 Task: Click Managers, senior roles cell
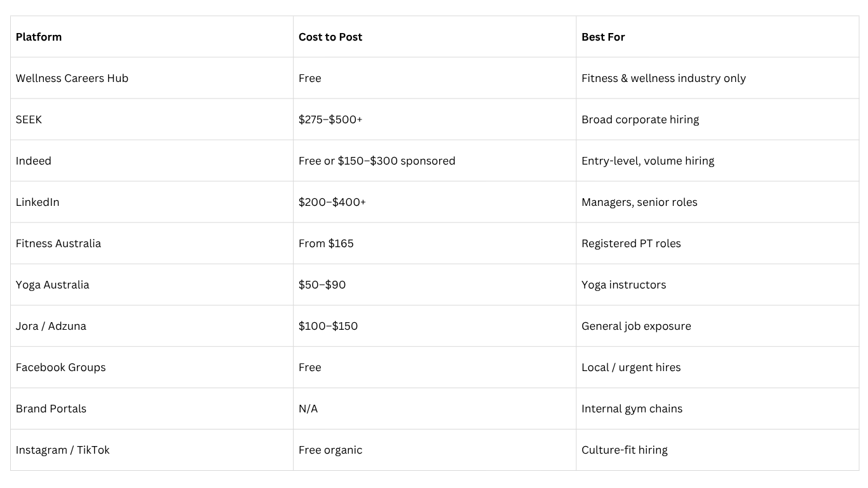click(x=639, y=202)
